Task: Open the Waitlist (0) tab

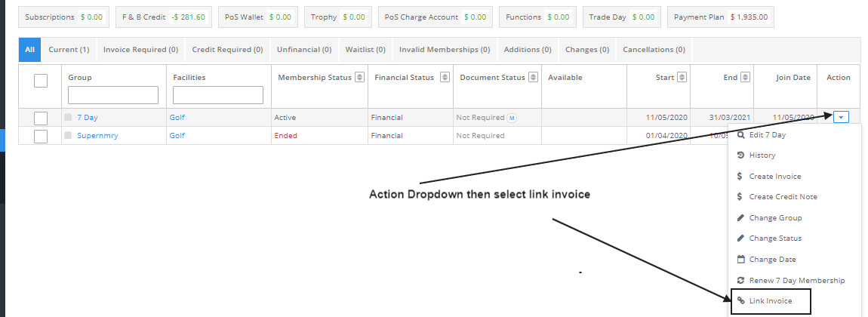Action: click(x=365, y=50)
